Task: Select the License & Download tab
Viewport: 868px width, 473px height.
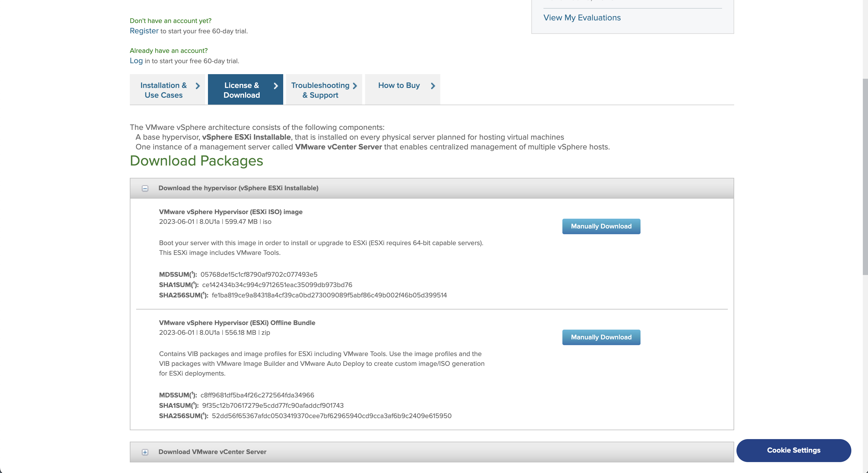Action: 242,90
